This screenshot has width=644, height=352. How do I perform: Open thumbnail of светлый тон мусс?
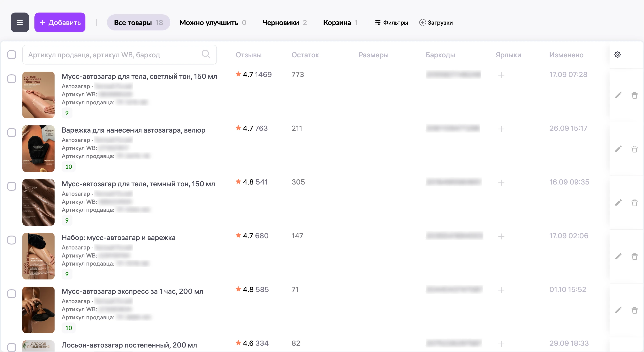click(38, 95)
